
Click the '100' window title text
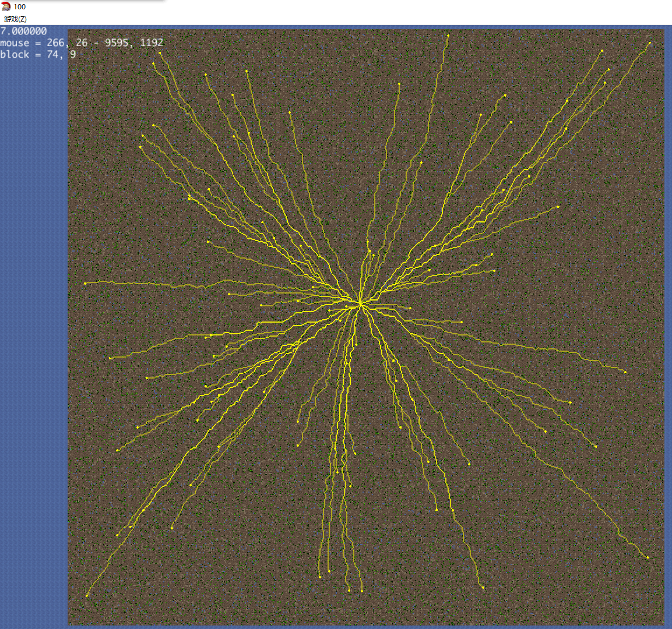click(x=20, y=7)
